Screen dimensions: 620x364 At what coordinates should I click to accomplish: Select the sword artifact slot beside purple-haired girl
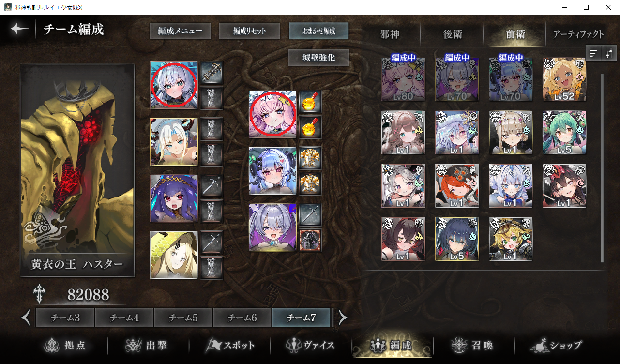pyautogui.click(x=212, y=186)
